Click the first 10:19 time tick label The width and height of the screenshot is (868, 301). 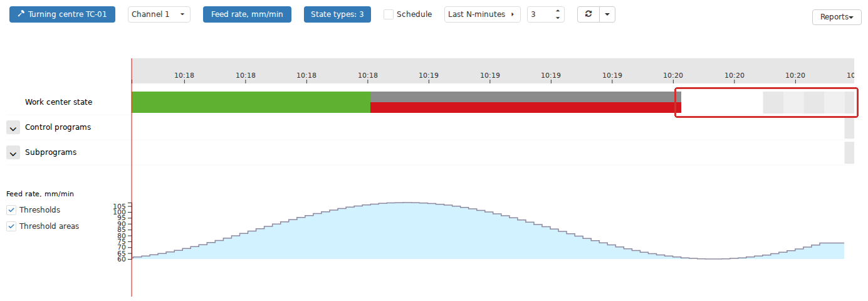point(429,75)
